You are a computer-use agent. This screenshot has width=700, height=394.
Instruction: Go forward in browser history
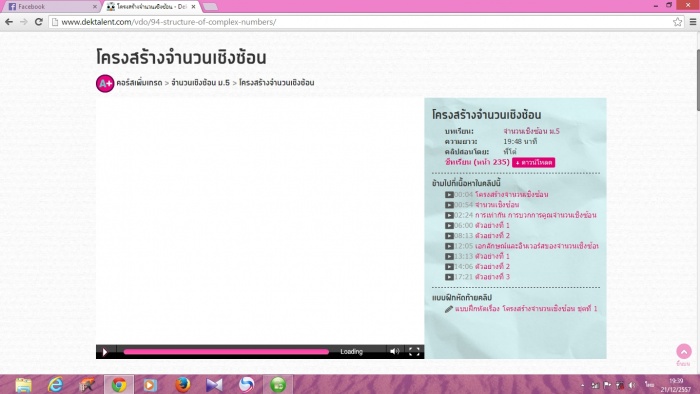click(x=24, y=21)
